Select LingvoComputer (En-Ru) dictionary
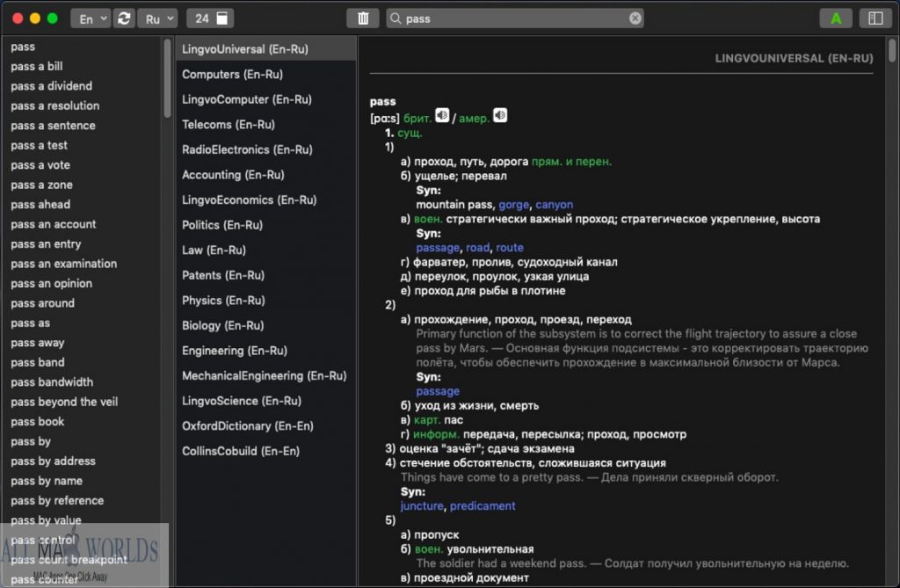 coord(265,99)
